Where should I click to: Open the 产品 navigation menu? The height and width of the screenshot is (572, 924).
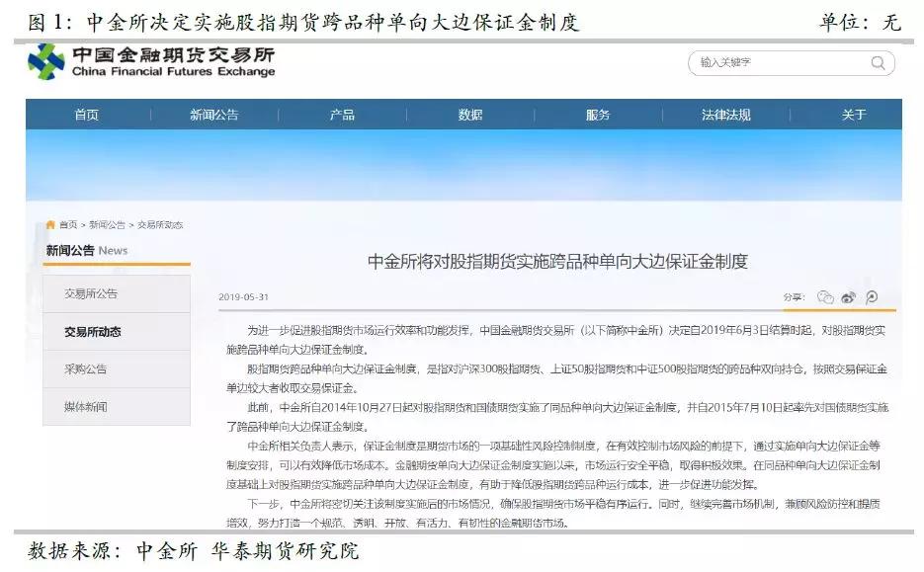click(341, 115)
